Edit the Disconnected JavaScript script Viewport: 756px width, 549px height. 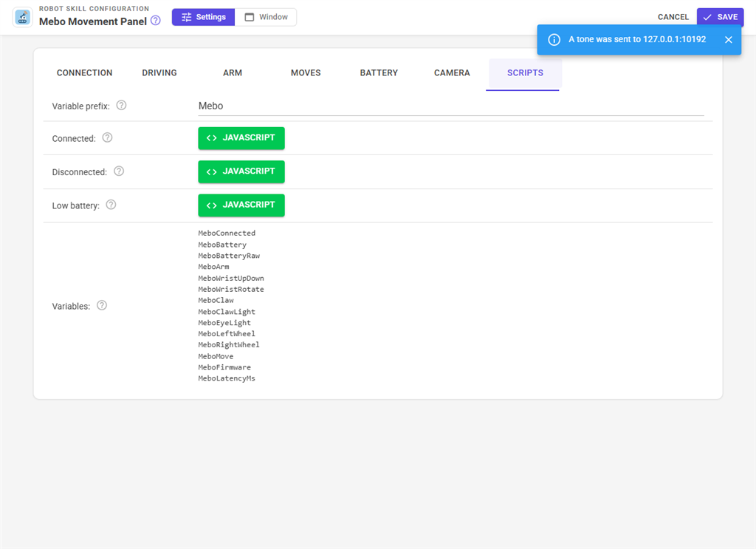click(241, 171)
